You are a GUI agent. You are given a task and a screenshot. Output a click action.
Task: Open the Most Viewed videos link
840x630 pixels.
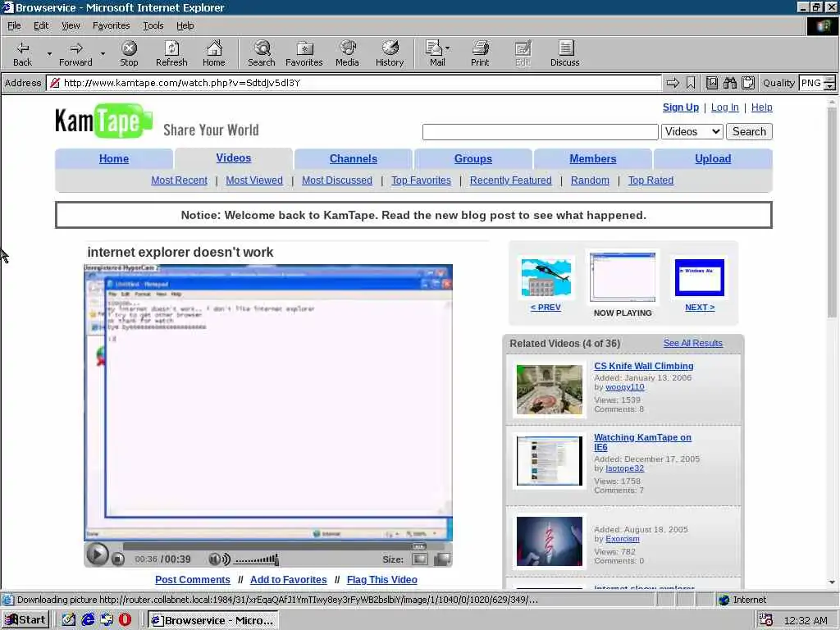click(254, 180)
